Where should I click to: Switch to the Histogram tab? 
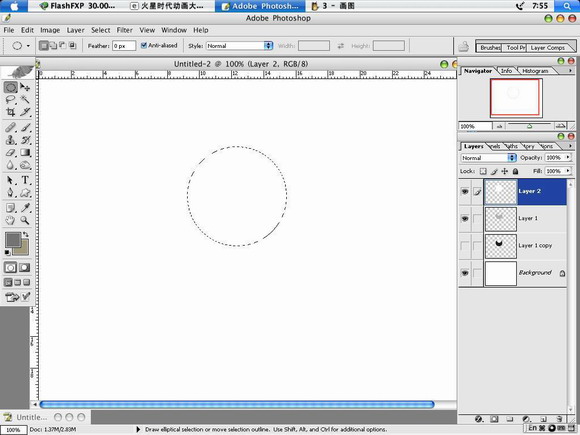pos(535,71)
